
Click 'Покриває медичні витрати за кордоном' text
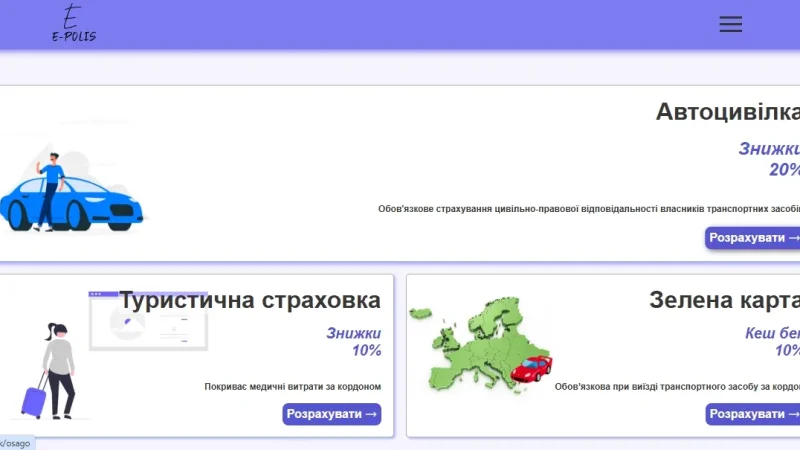click(293, 387)
